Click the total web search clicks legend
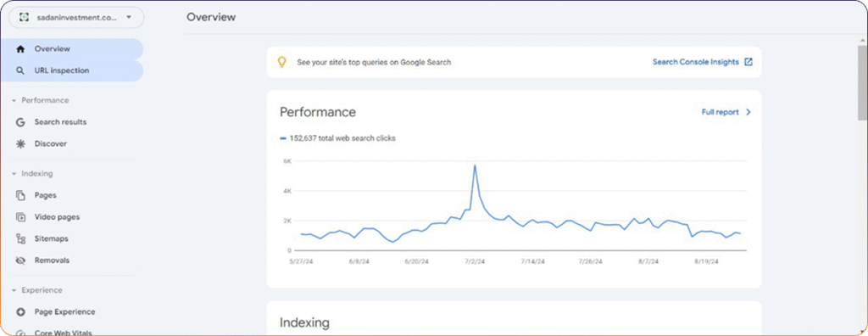This screenshot has width=868, height=336. tap(337, 138)
